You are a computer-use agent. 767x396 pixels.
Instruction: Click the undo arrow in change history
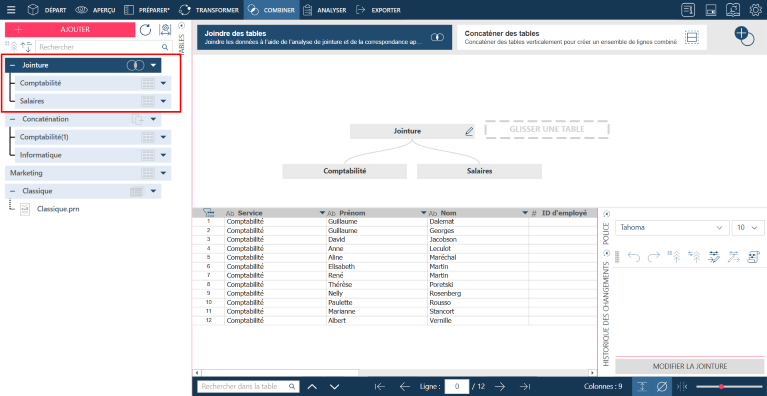pyautogui.click(x=634, y=257)
